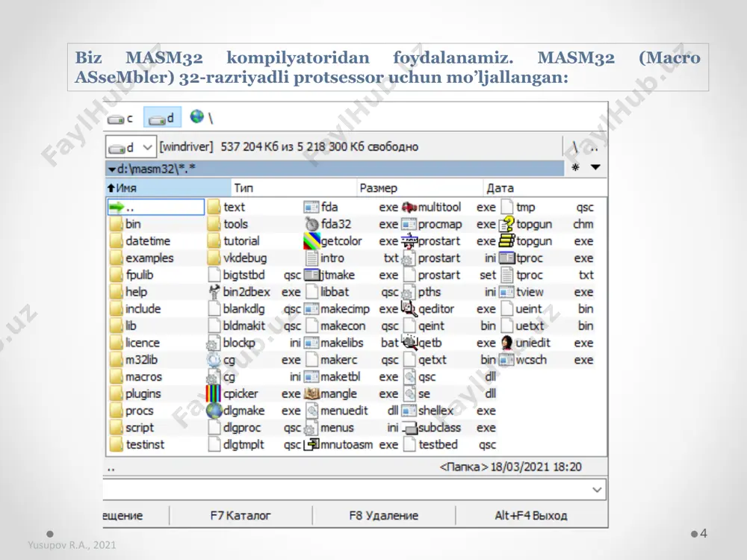The height and width of the screenshot is (560, 747).
Task: Click F8 Удаление button
Action: [x=383, y=515]
